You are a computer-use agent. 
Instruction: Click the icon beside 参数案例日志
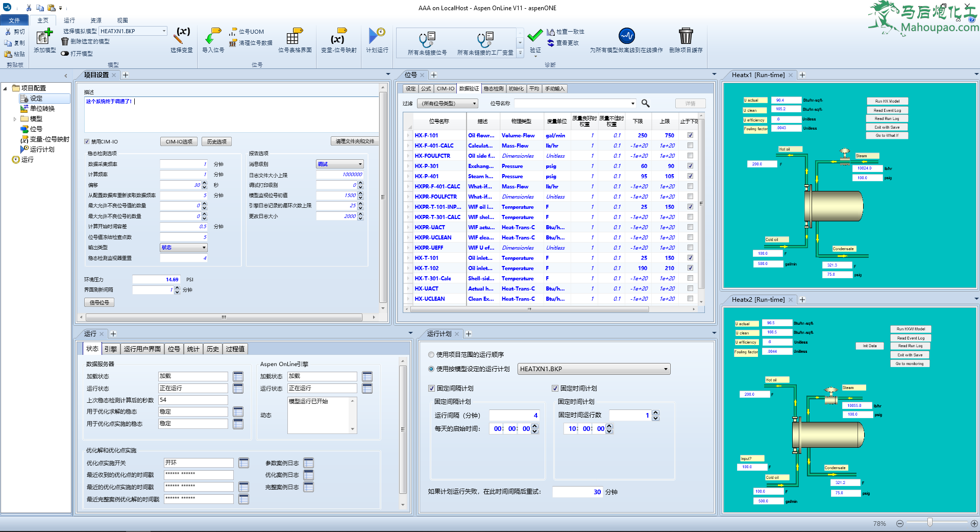click(x=308, y=463)
